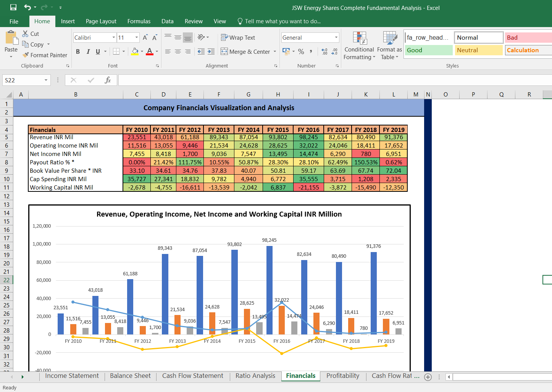Open the Income Statement sheet tab

pyautogui.click(x=72, y=376)
